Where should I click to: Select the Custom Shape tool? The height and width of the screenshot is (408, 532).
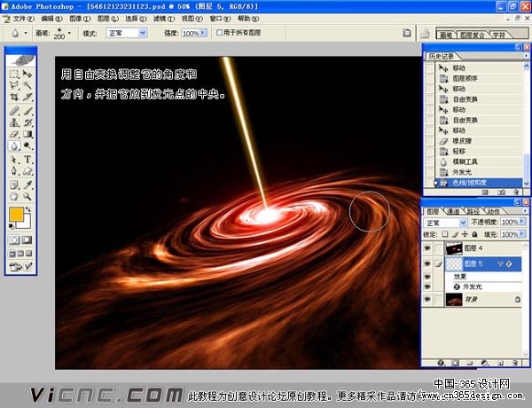pos(27,171)
